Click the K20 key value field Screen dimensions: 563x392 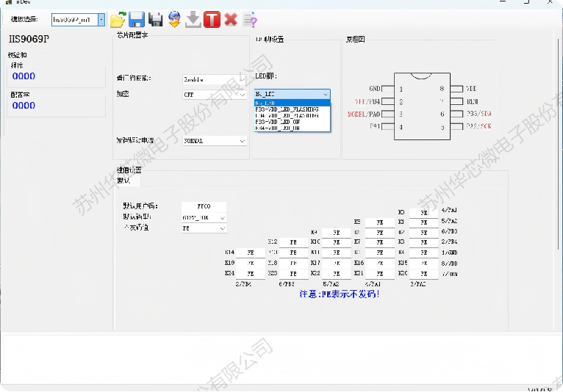(x=423, y=274)
